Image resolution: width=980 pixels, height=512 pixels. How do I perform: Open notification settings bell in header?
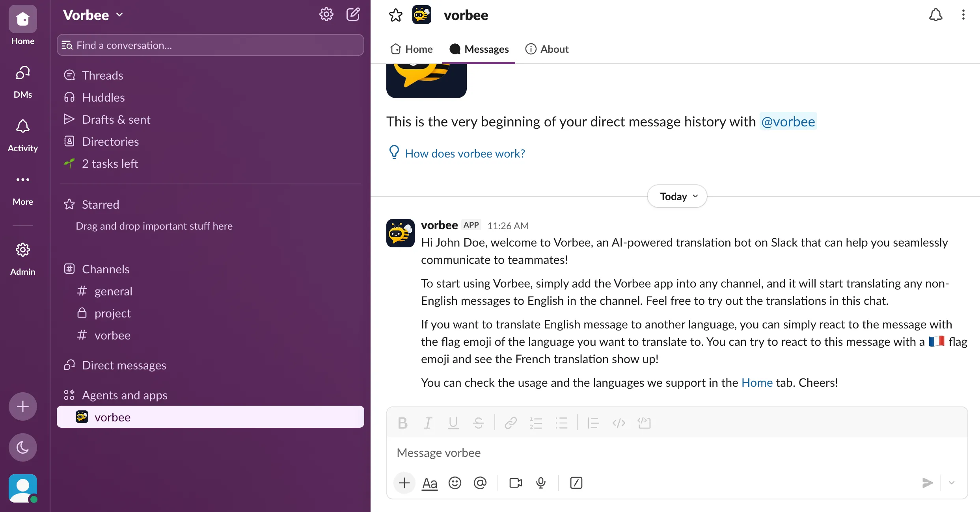coord(935,15)
